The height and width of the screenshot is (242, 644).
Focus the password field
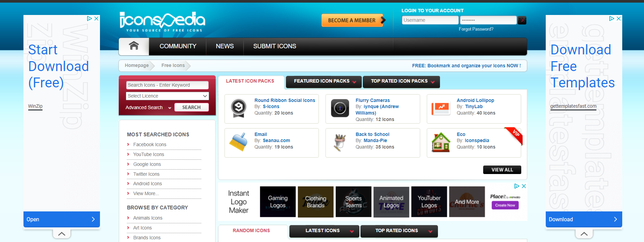(x=488, y=20)
